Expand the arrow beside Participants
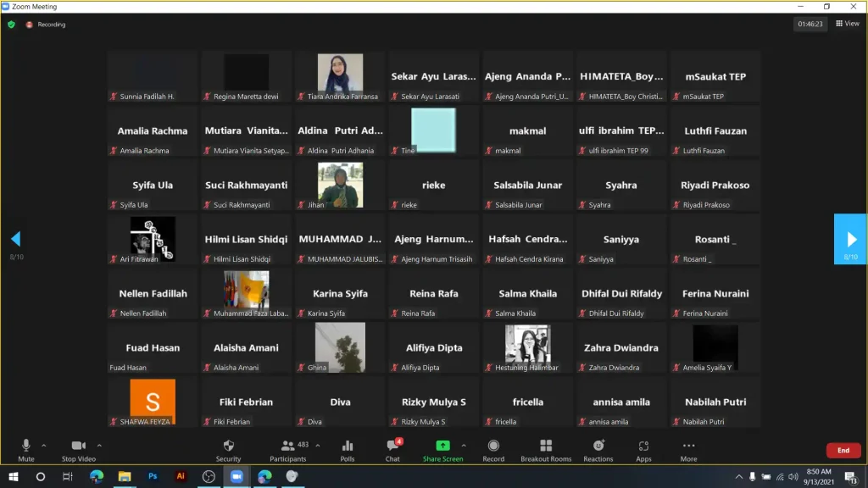Image resolution: width=868 pixels, height=488 pixels. 318,446
